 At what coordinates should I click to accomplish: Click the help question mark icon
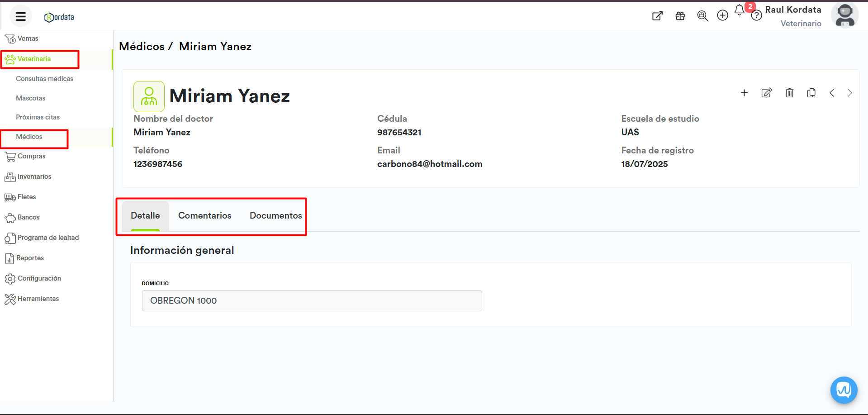coord(756,16)
